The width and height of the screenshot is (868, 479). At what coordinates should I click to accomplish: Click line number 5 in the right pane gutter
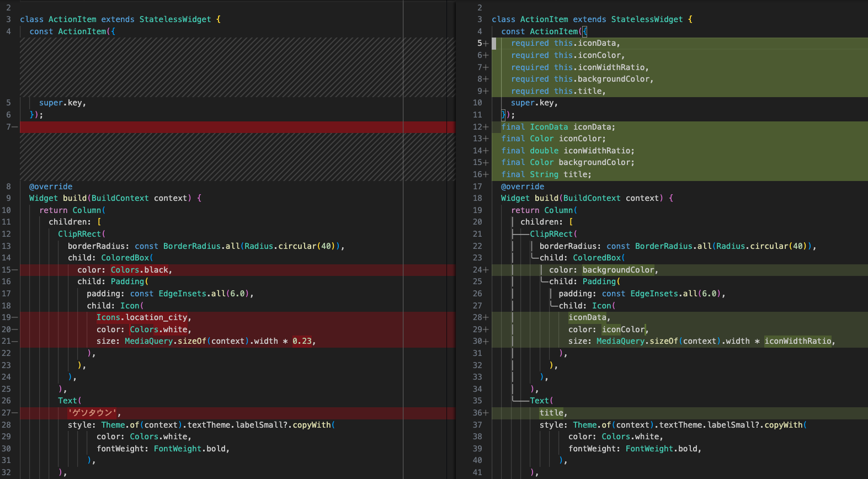[x=480, y=43]
